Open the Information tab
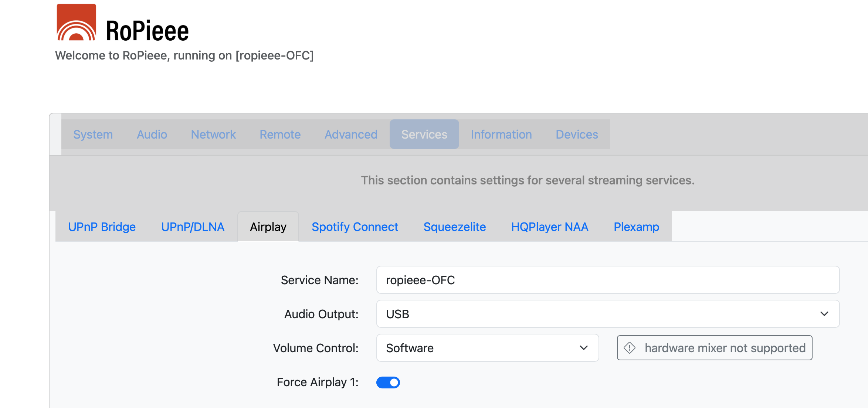Image resolution: width=868 pixels, height=408 pixels. 502,134
